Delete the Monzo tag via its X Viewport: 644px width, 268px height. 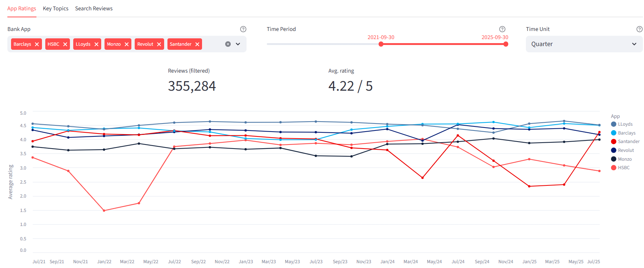click(127, 44)
